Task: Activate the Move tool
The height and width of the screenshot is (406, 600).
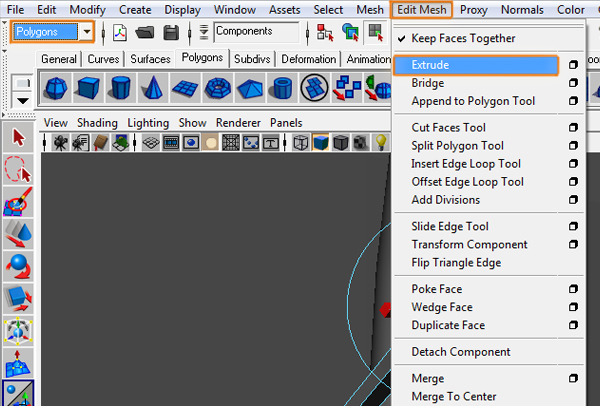Action: [18, 234]
